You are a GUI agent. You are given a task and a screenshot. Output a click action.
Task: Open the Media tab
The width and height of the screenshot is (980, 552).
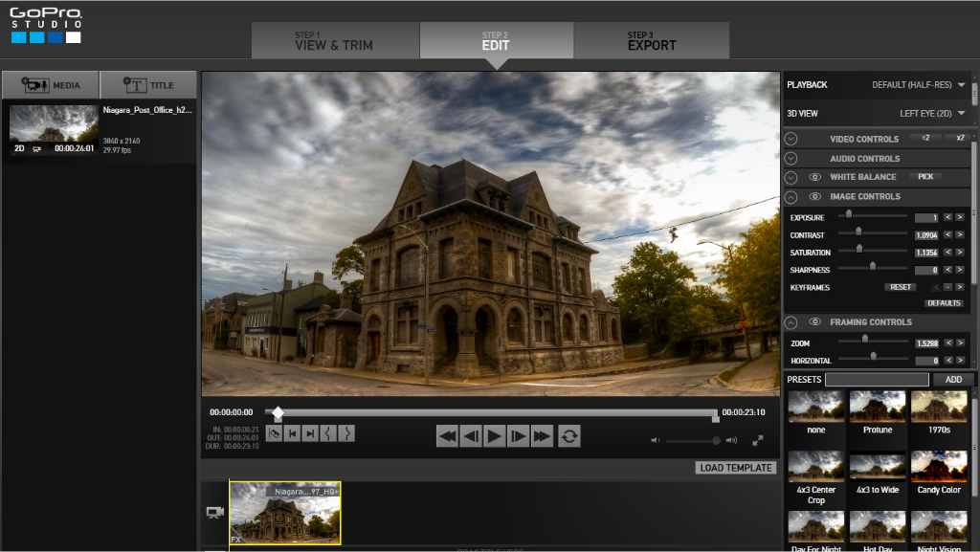click(51, 85)
